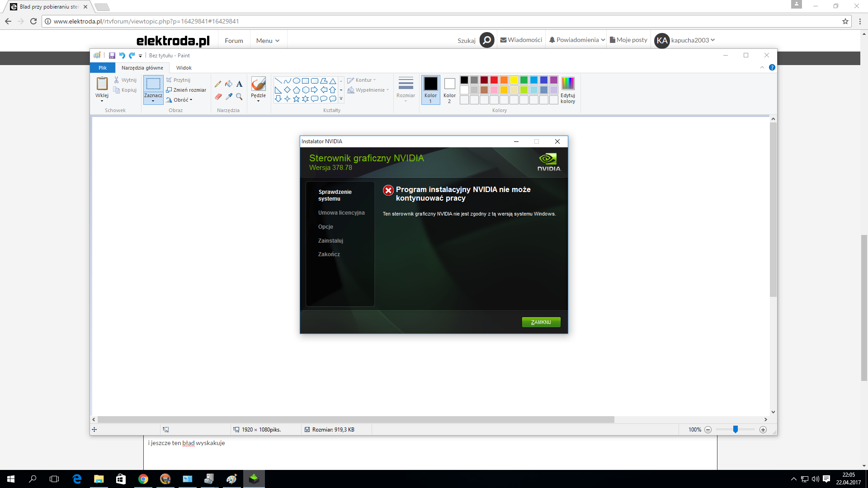Switch to the Widok tab
This screenshot has width=868, height=488.
[x=184, y=68]
